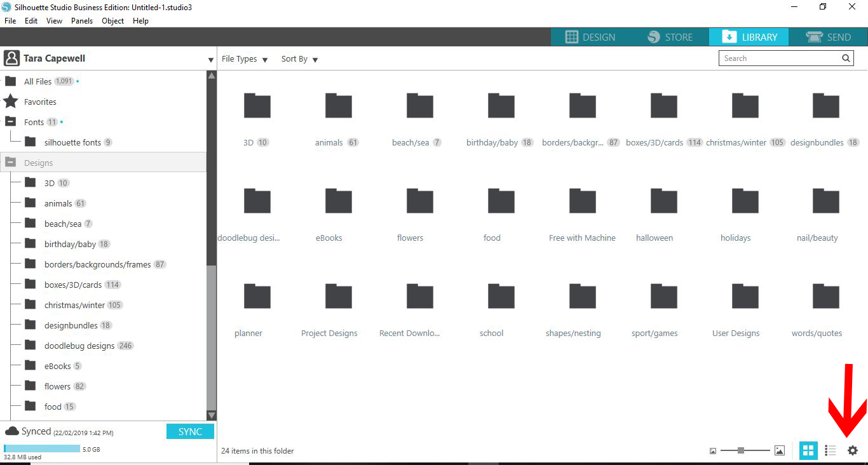Open the File menu
The image size is (868, 465).
(10, 21)
